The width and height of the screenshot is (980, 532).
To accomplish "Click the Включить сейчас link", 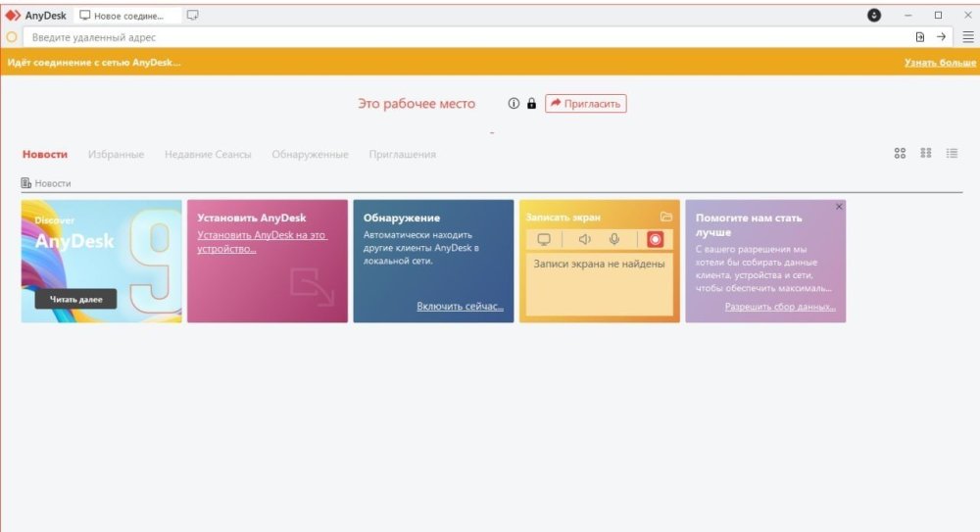I will coord(460,307).
